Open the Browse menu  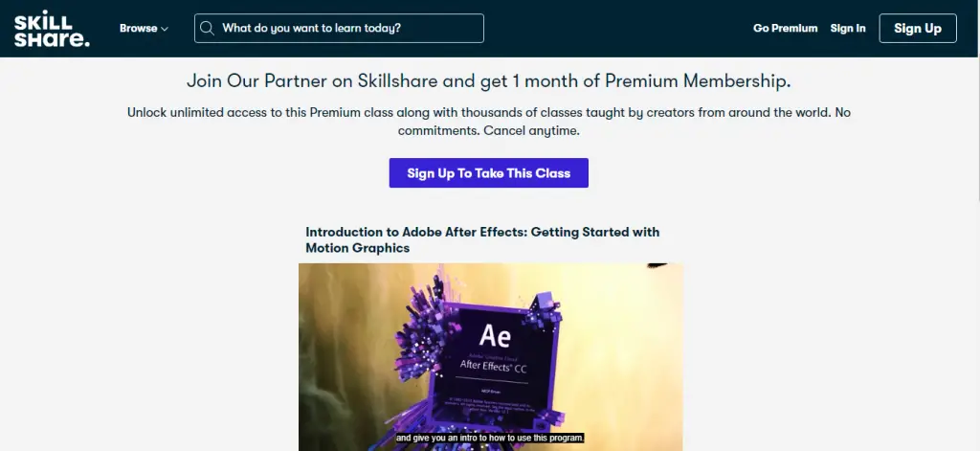pyautogui.click(x=144, y=28)
